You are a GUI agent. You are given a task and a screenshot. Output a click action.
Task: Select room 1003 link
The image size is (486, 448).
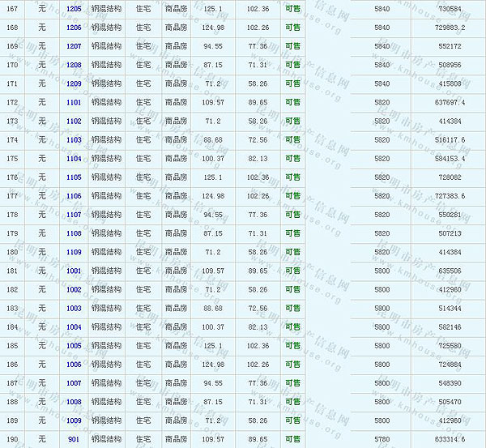74,308
